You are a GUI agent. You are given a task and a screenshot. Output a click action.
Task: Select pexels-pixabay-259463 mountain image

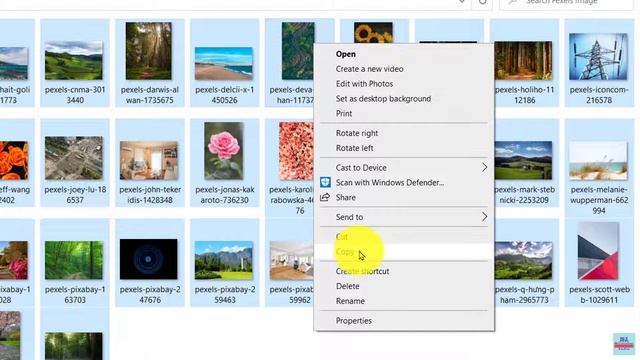[x=224, y=260]
